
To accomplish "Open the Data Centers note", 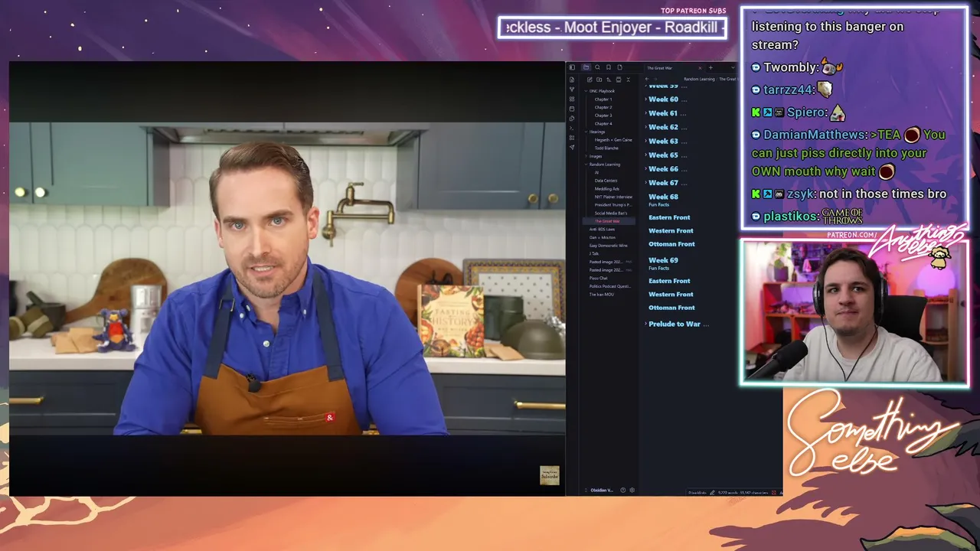I will [606, 181].
